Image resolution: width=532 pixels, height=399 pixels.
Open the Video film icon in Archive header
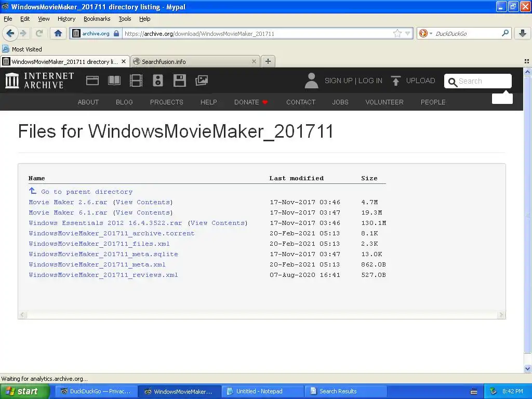[x=136, y=81]
